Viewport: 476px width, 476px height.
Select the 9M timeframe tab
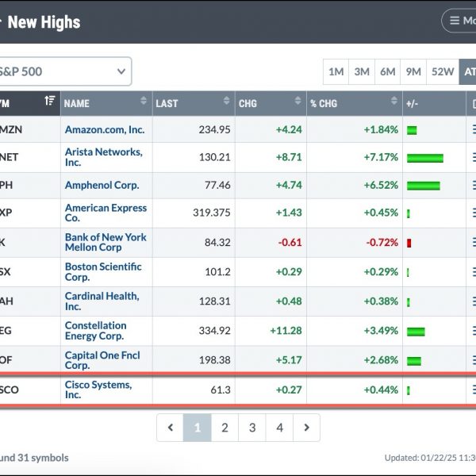click(413, 72)
